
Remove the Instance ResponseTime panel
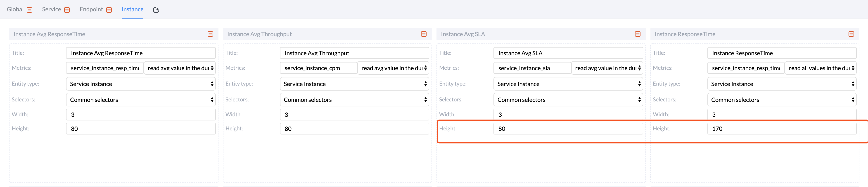click(851, 34)
